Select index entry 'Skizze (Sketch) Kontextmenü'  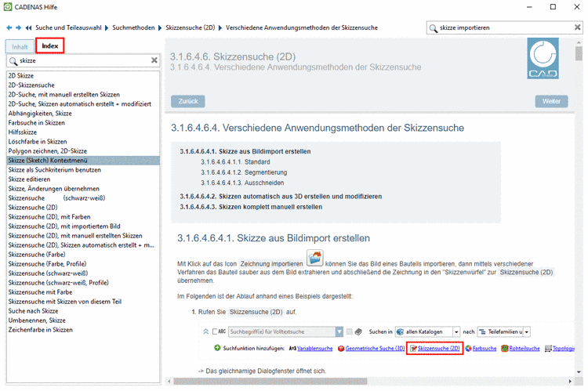83,161
